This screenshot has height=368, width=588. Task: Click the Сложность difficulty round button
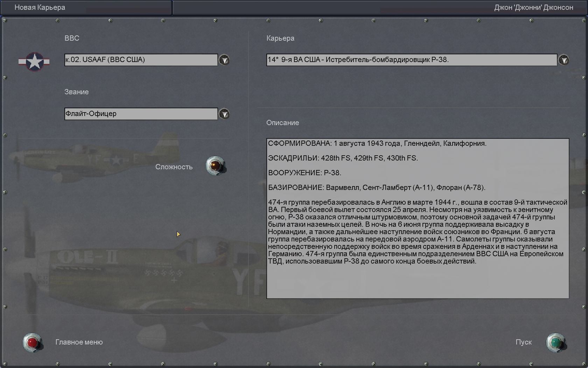point(216,166)
